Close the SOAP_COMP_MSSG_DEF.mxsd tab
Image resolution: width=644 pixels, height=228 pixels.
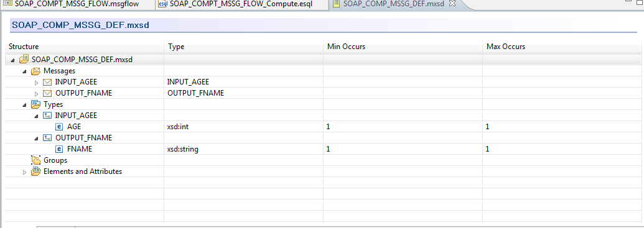[452, 4]
